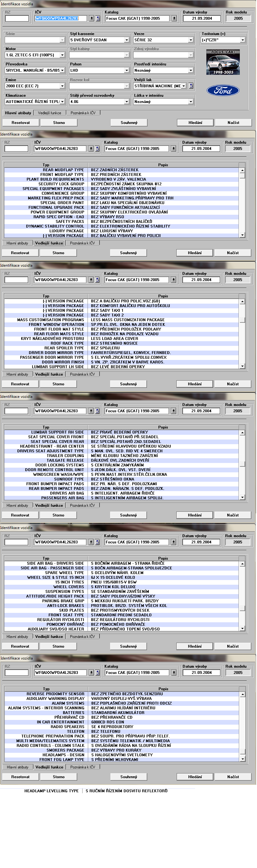Click Resetovat button below the Klimatizace field

[21, 123]
